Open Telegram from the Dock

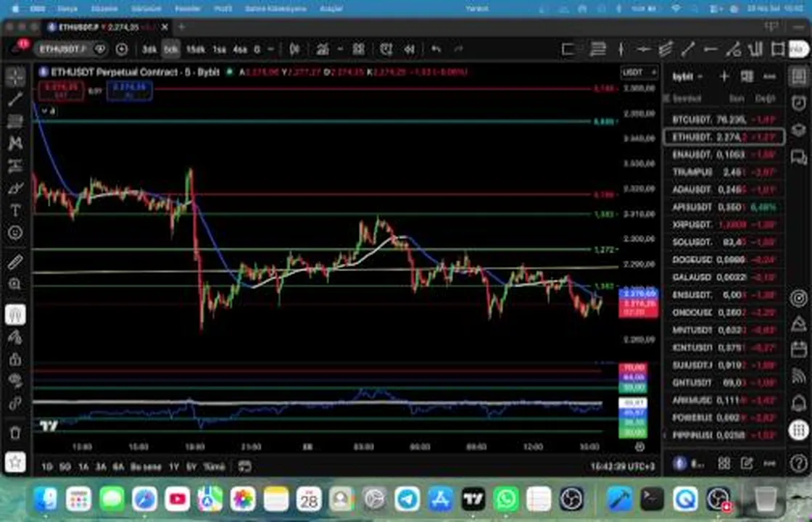407,500
